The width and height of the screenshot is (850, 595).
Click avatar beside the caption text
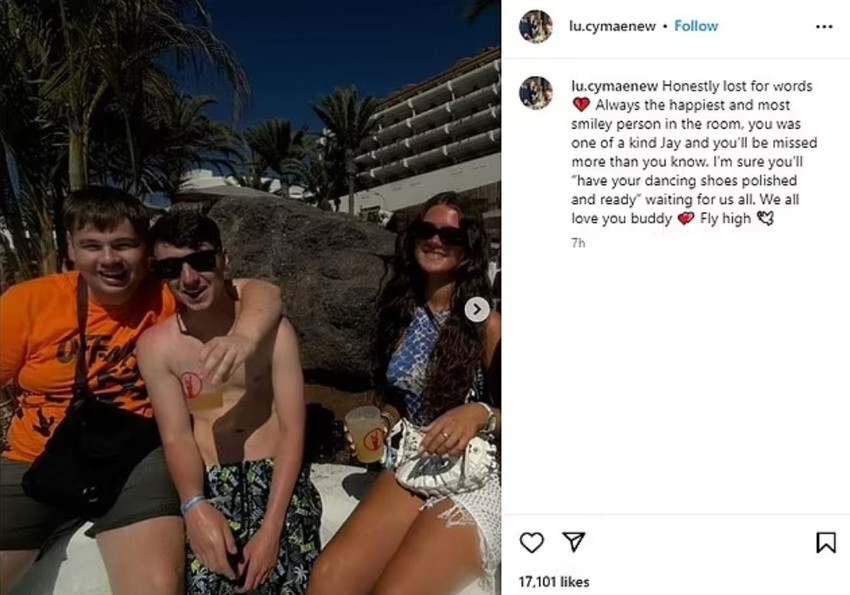536,93
